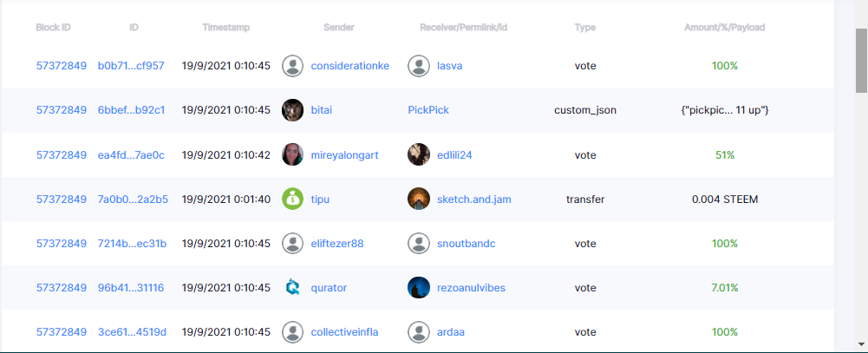Click mireyalongart's profile avatar

293,154
